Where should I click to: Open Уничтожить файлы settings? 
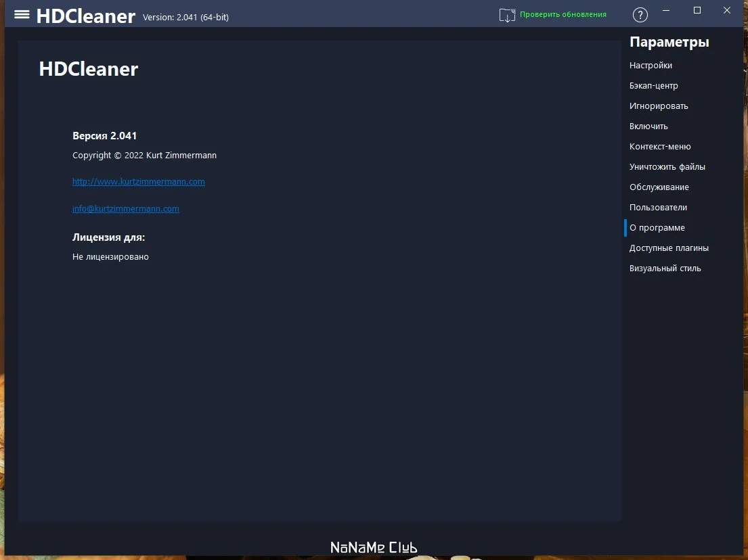667,167
